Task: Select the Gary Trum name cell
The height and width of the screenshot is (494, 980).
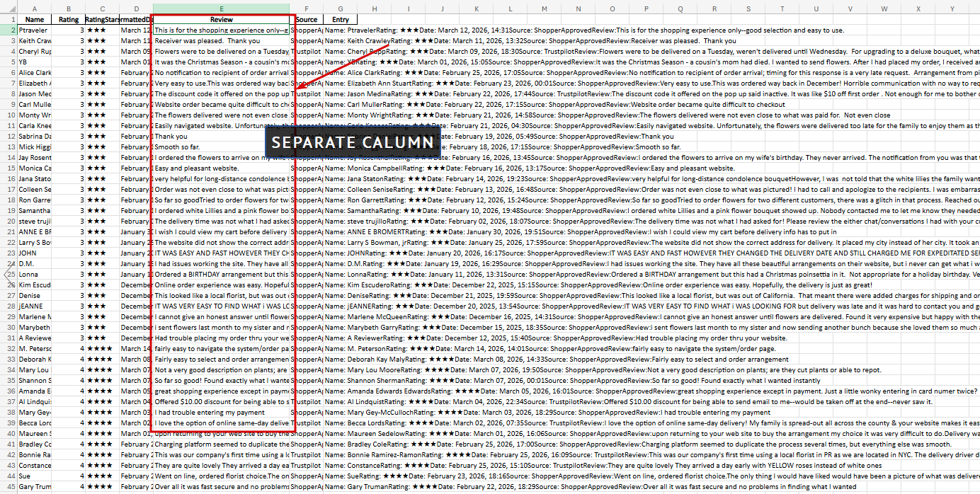Action: [34, 486]
